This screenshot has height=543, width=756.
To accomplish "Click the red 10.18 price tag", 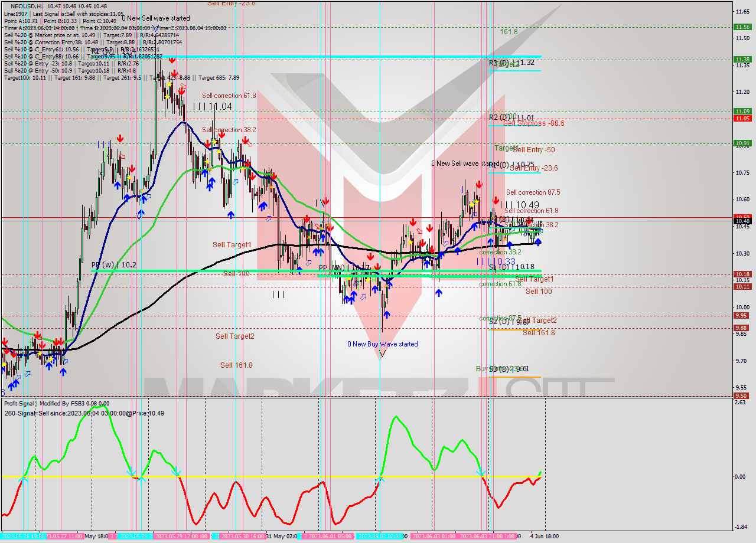I will point(742,274).
